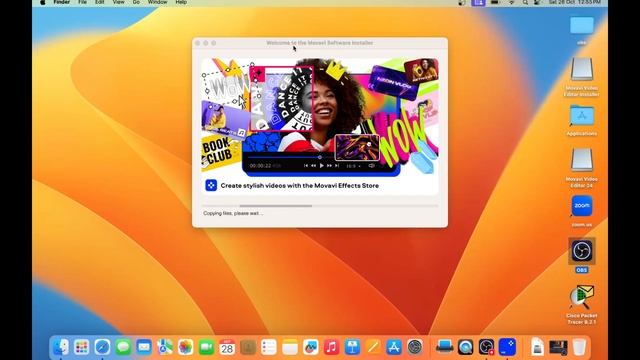Viewport: 640px width, 360px height.
Task: Open Spotlight search in menu bar
Action: click(525, 2)
